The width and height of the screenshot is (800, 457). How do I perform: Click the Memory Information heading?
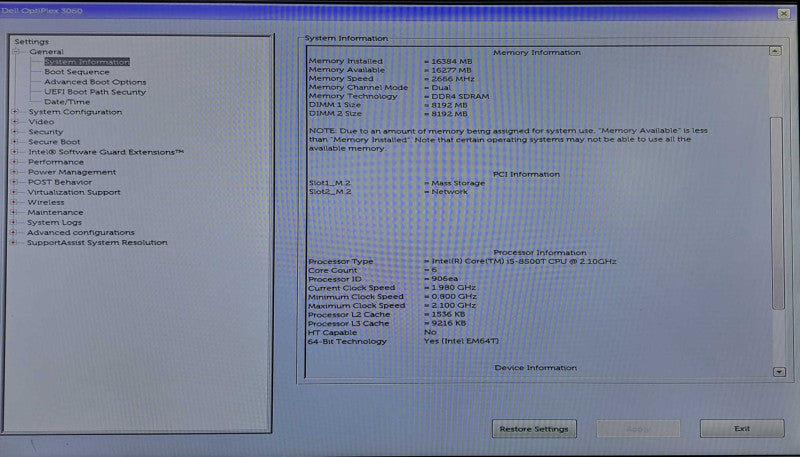(x=537, y=53)
